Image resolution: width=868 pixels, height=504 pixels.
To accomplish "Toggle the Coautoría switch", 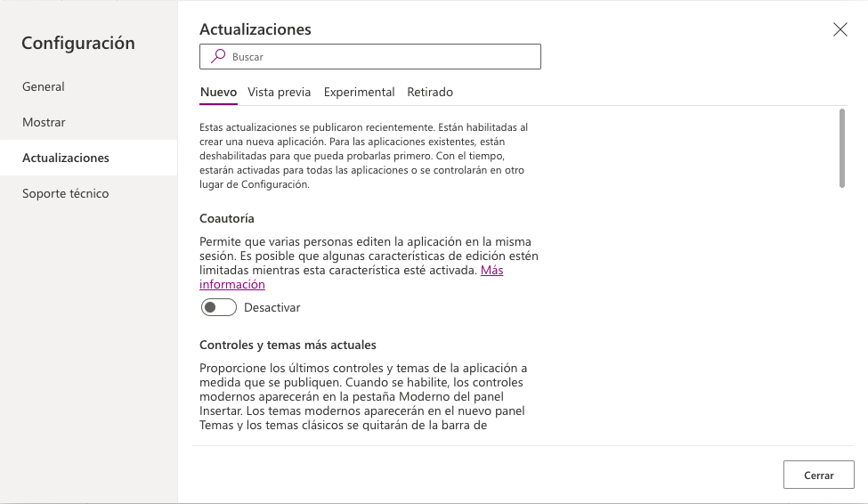I will click(x=219, y=307).
